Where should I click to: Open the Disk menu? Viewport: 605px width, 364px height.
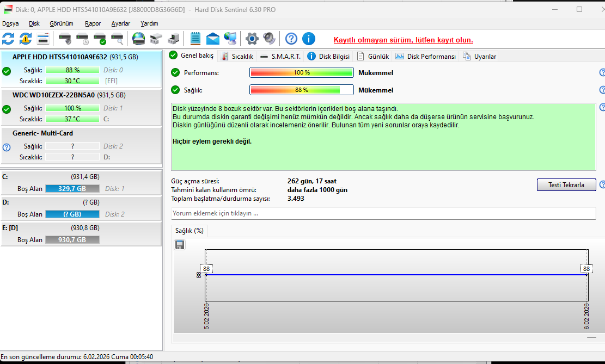coord(34,23)
